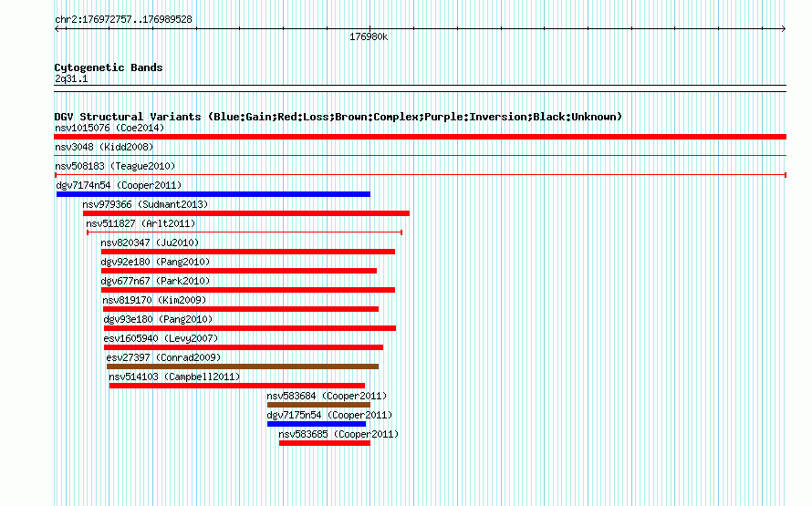Click the Cytogenetic Bands track title
The image size is (812, 506).
pos(109,67)
